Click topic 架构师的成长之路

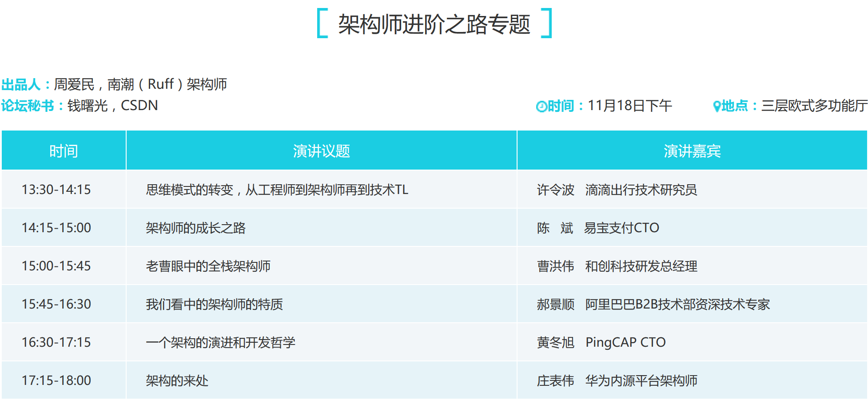(x=196, y=228)
